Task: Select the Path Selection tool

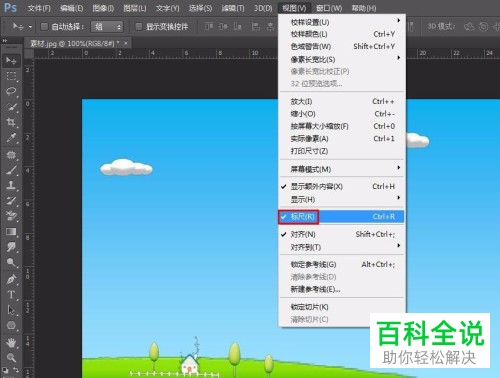Action: 11,310
